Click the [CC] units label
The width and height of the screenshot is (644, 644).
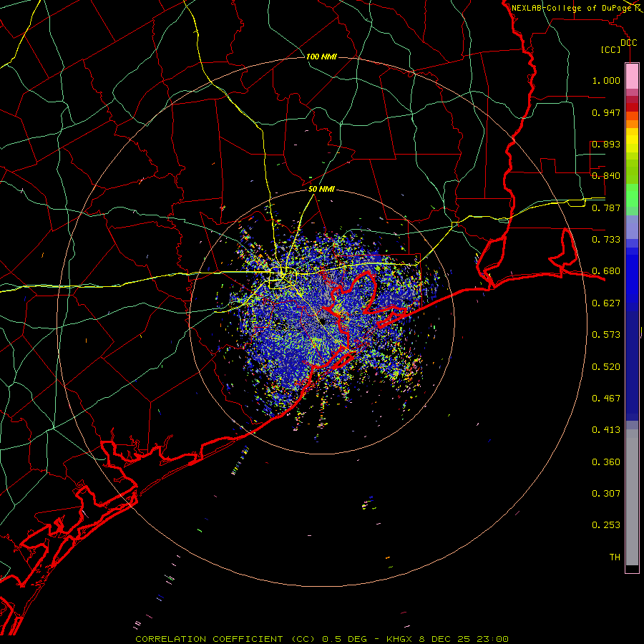(611, 49)
